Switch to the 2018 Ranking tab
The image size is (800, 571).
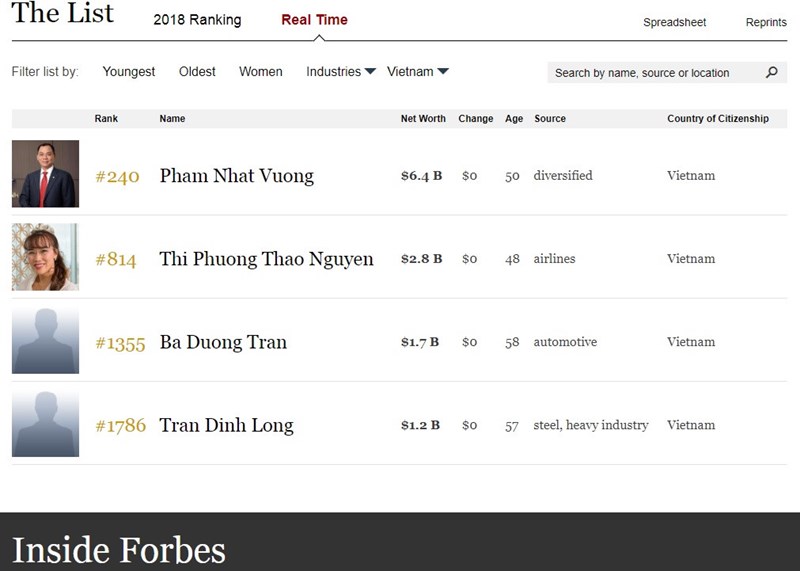(197, 20)
